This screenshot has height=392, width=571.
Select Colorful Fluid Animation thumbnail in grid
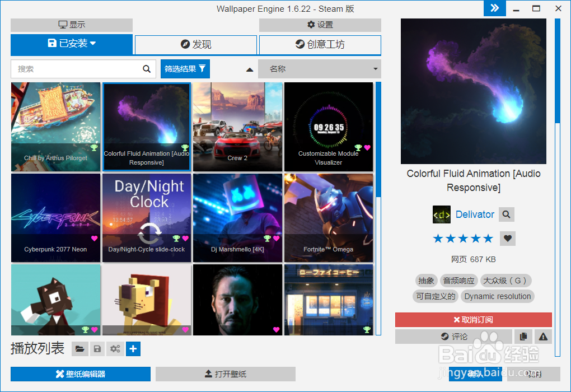[x=147, y=127]
